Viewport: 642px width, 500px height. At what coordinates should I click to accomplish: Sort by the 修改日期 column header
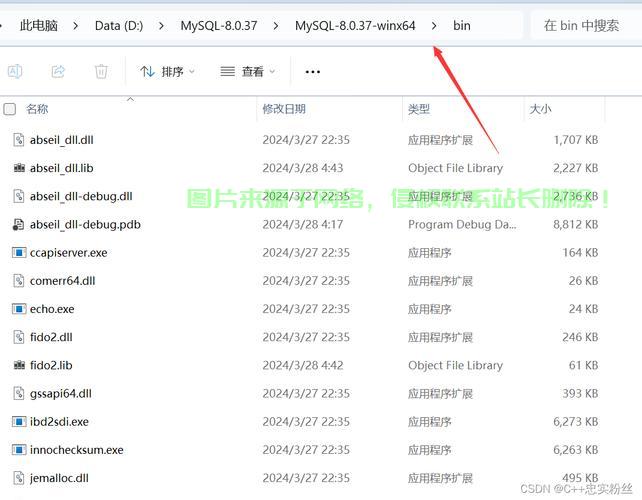pos(284,109)
